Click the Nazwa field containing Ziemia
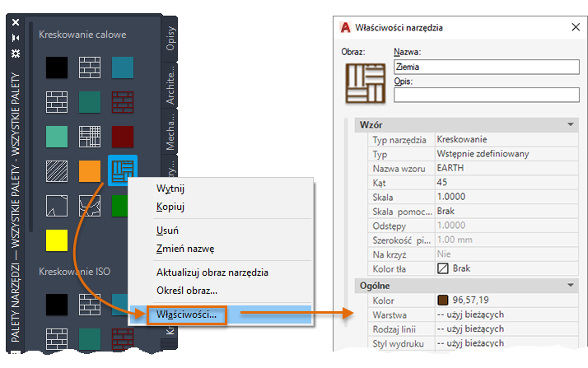The image size is (588, 368). [487, 67]
